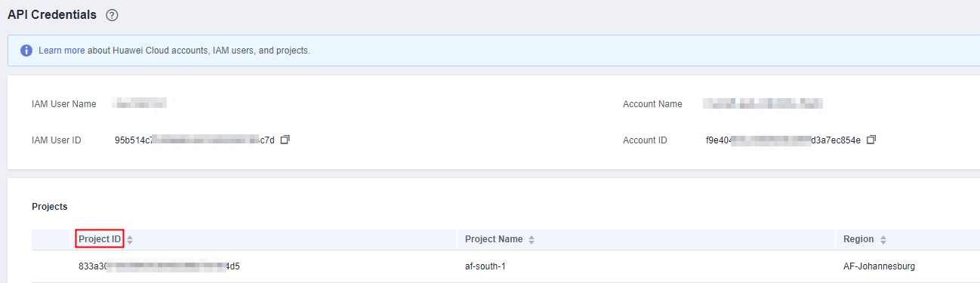
Task: Sort projects by Project Name arrows
Action: click(532, 239)
